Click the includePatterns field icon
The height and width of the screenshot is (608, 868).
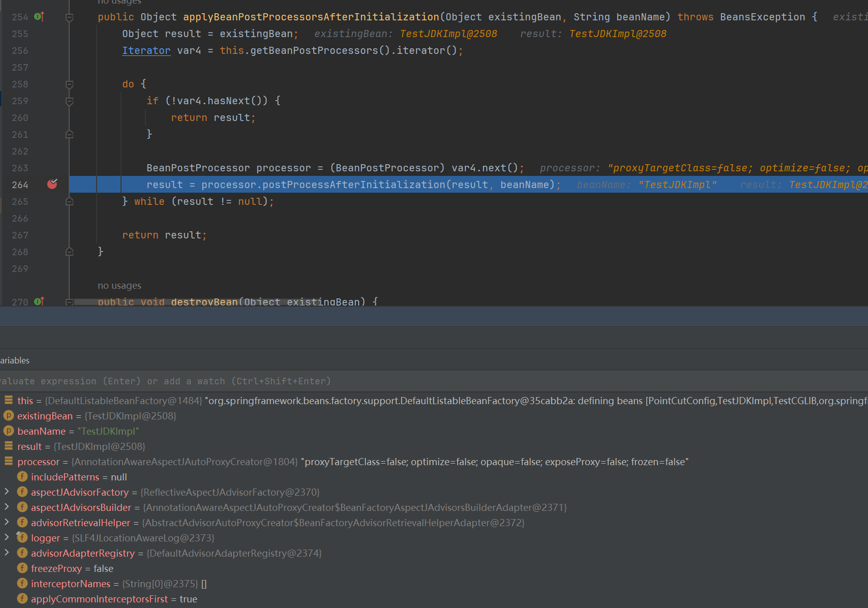(x=22, y=476)
